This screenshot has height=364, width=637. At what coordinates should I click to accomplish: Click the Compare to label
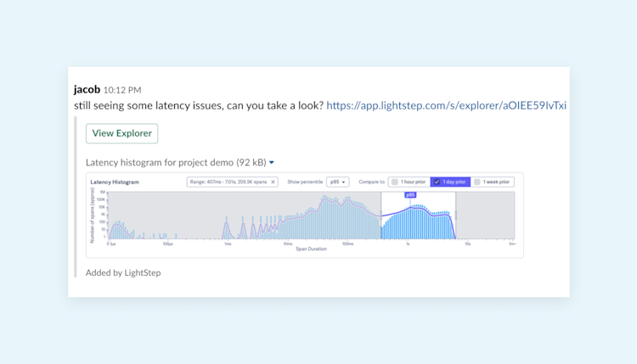point(371,182)
